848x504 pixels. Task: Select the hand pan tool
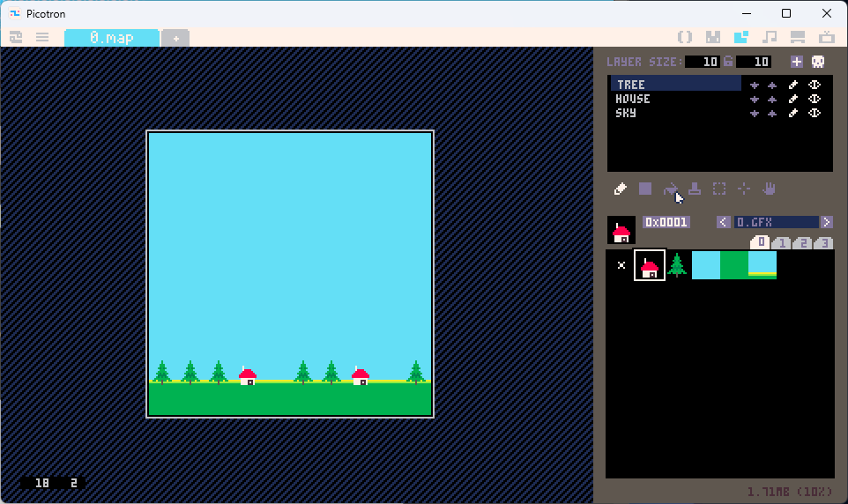[769, 189]
